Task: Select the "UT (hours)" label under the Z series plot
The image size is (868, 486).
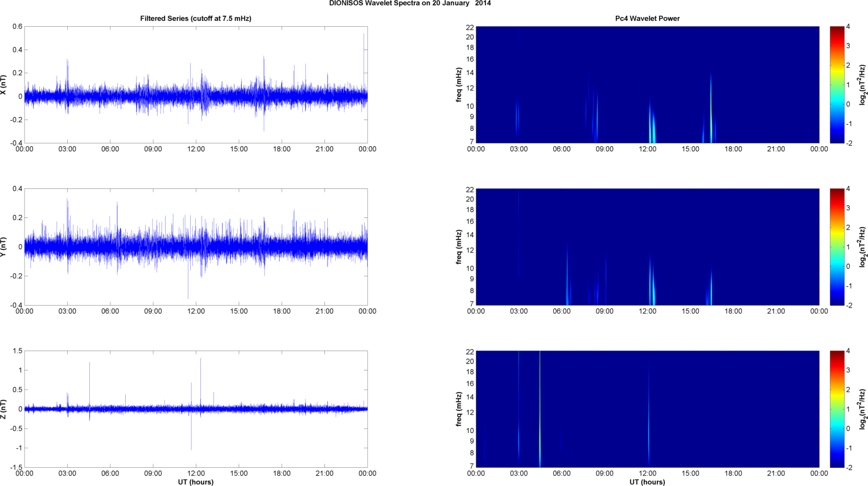Action: pos(196,482)
